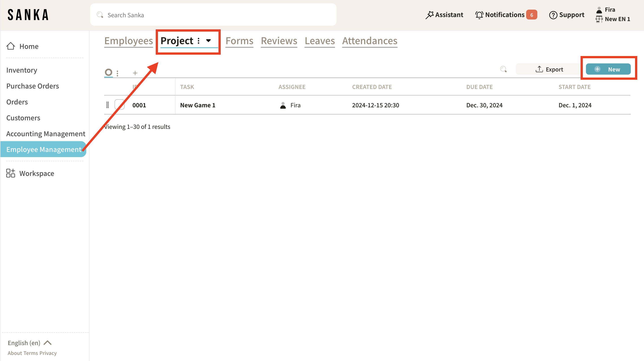Open Workspace grid icon
This screenshot has height=361, width=644.
11,173
